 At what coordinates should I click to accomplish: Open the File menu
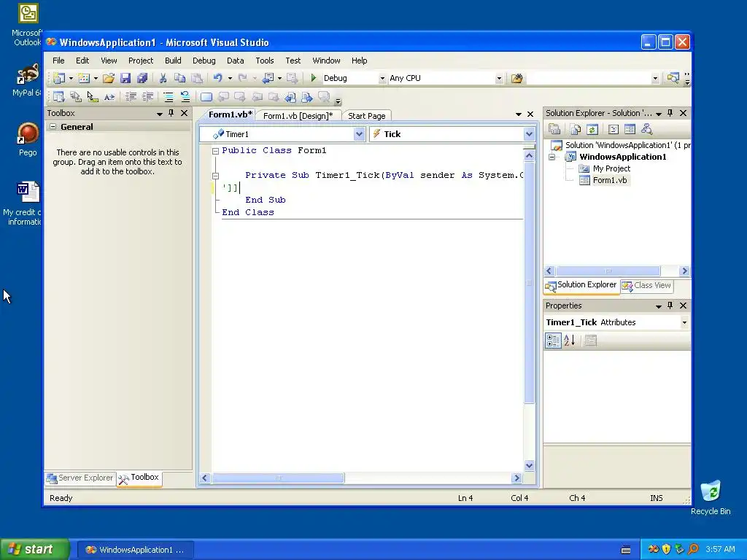click(58, 61)
